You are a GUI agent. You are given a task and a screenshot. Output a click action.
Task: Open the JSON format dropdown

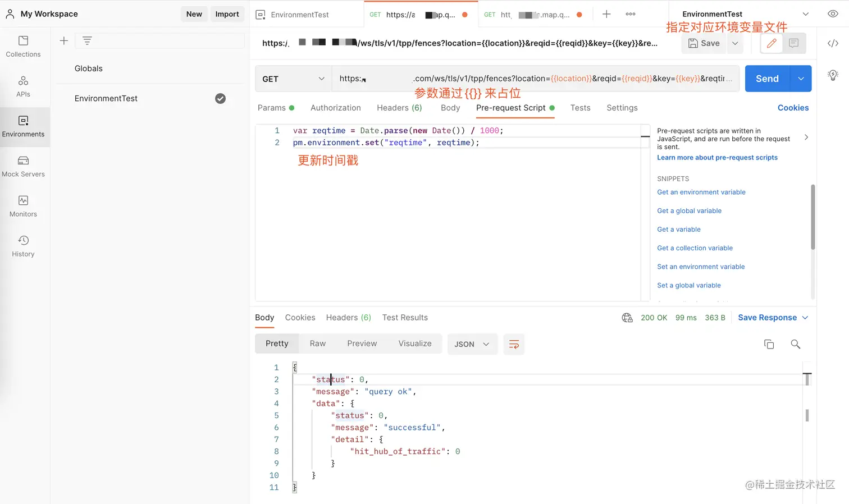[x=472, y=344]
